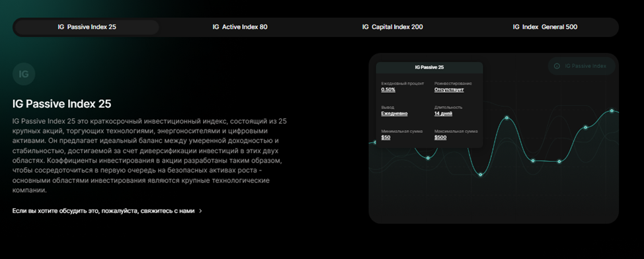Click the IG Passive 25 card header

[x=429, y=67]
